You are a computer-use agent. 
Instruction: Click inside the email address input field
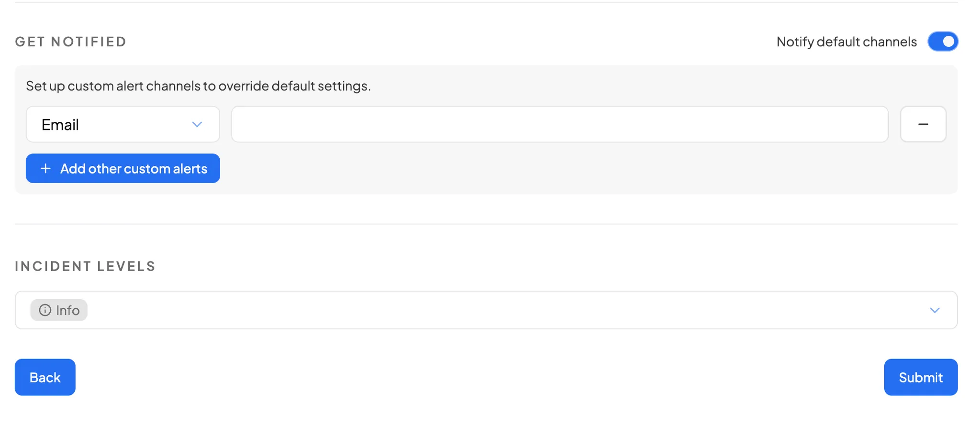(x=559, y=124)
